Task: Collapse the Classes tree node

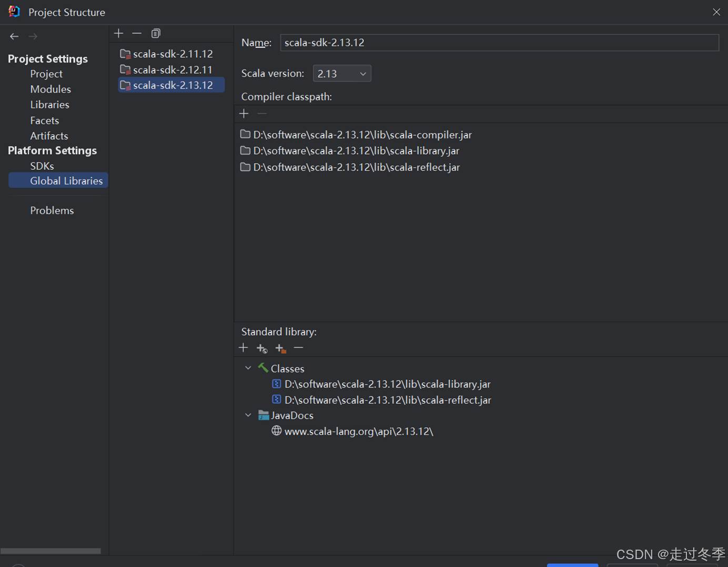Action: pos(248,368)
